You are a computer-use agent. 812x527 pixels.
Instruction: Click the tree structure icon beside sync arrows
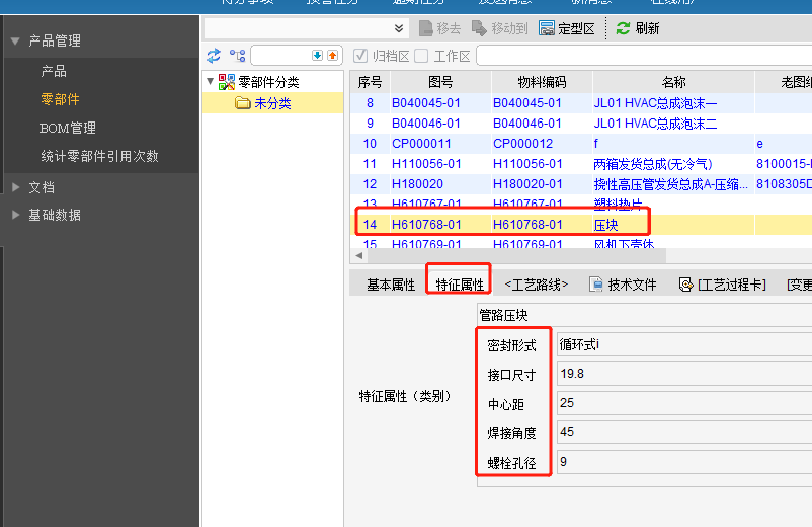pos(237,55)
